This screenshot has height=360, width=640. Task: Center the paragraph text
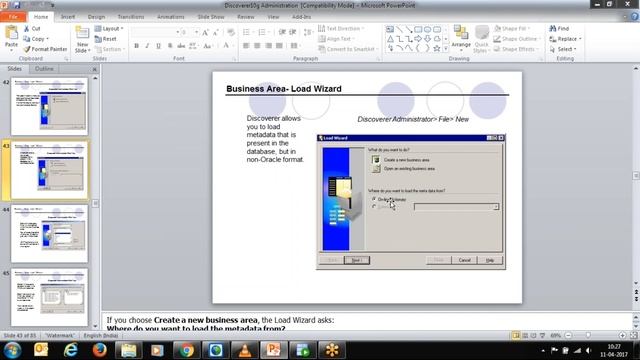coord(257,46)
